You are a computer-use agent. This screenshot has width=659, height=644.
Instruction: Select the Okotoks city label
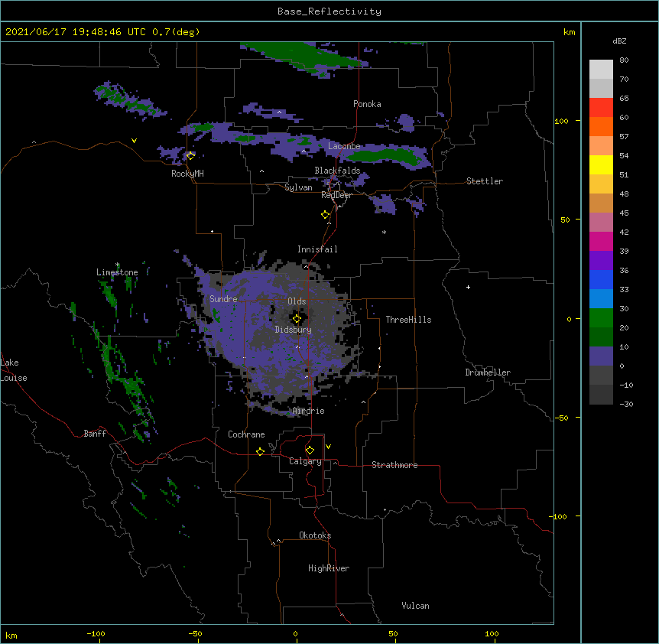(x=315, y=535)
